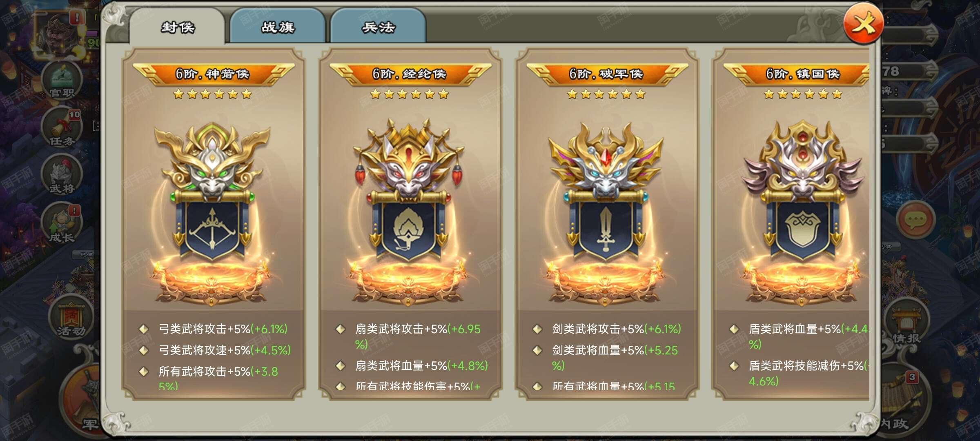Open the 官职 sidebar icon
The height and width of the screenshot is (441, 980).
[62, 80]
